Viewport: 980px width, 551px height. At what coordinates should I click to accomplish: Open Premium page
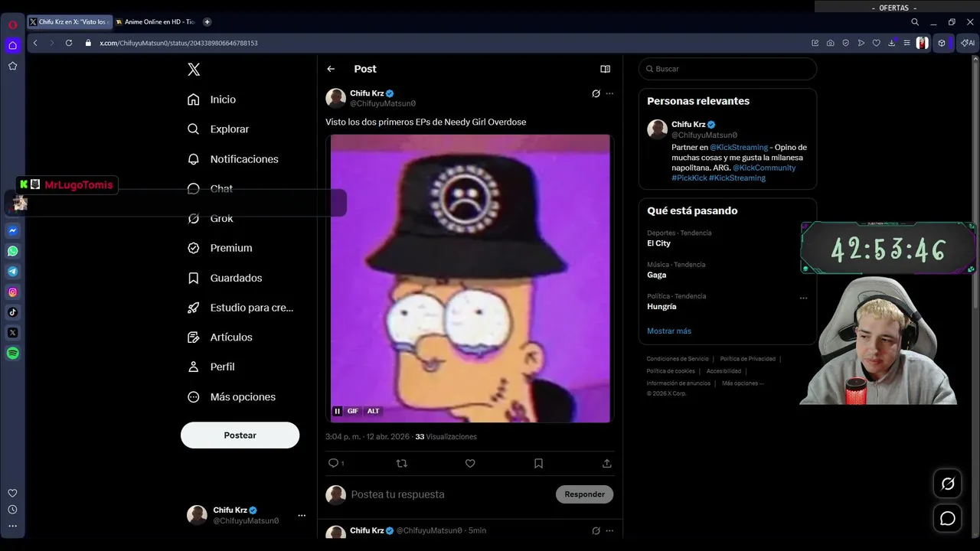pyautogui.click(x=220, y=248)
